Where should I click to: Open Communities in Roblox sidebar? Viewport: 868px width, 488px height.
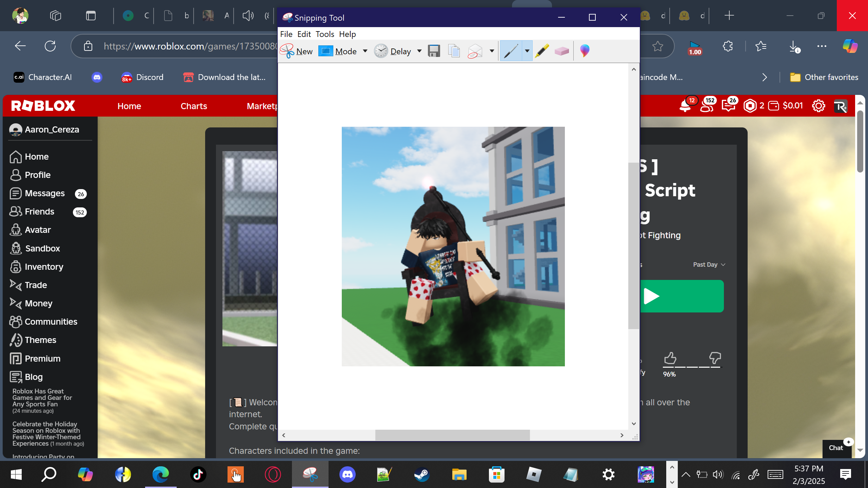(43, 322)
